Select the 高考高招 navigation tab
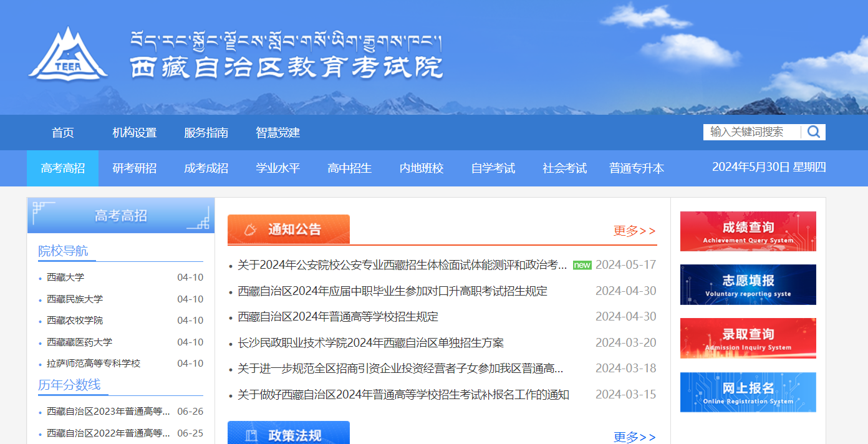The width and height of the screenshot is (868, 444). pos(62,168)
